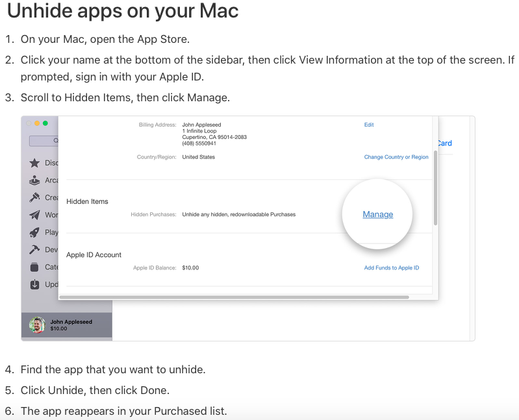Click the Manage link for Hidden Purchases

tap(377, 214)
